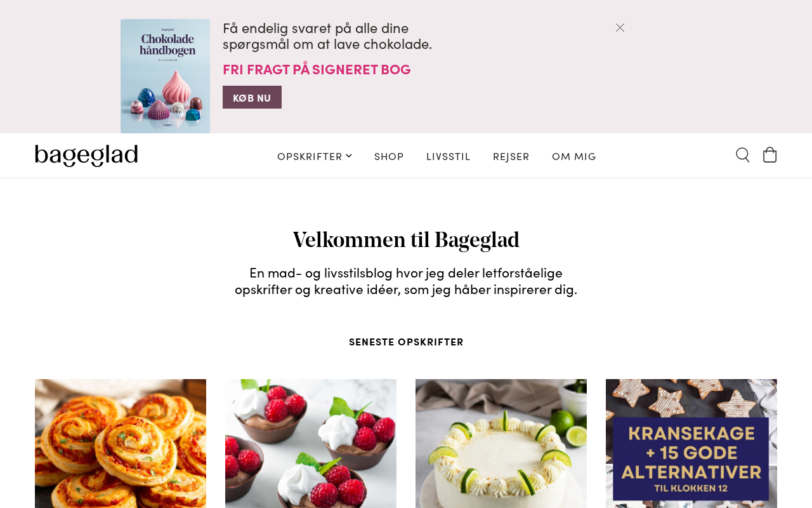The image size is (812, 508).
Task: Close the chocolate book promo banner
Action: (x=620, y=27)
